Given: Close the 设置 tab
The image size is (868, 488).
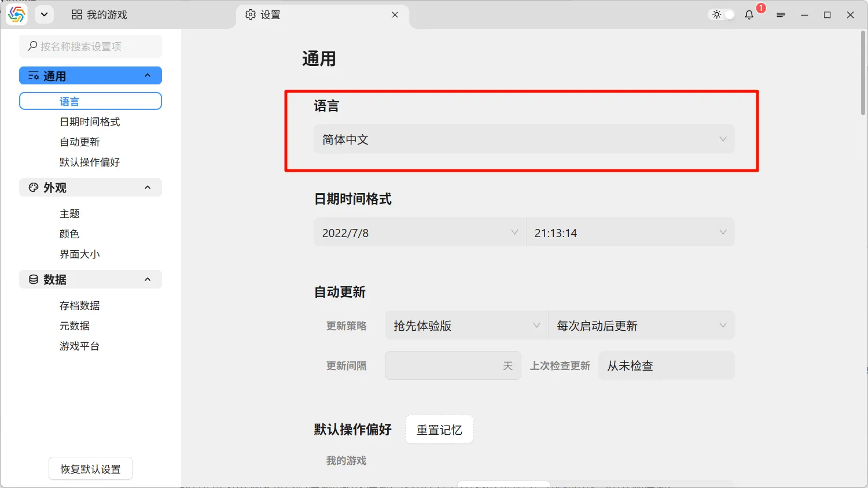Looking at the screenshot, I should pyautogui.click(x=395, y=15).
